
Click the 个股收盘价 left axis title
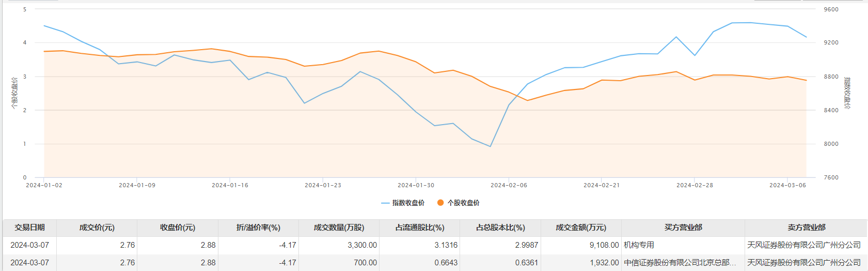point(14,93)
